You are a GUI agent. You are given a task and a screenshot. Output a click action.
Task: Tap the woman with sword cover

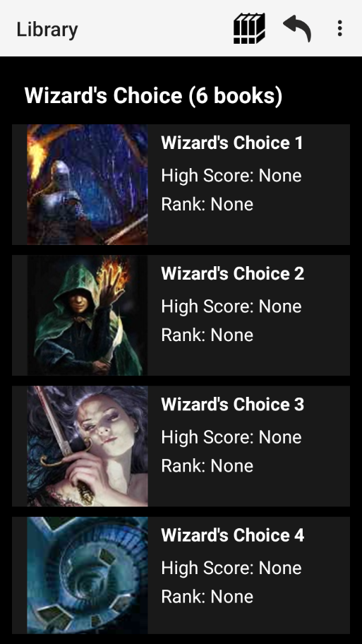click(x=88, y=446)
